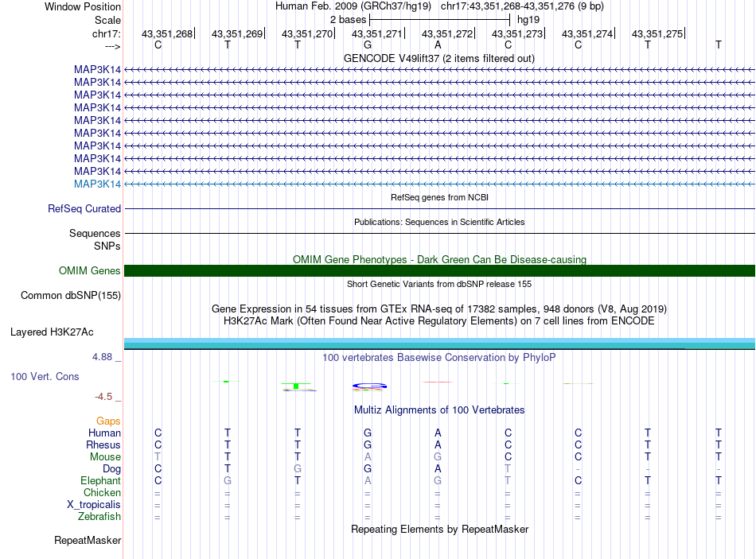Click the Human Feb. 2009 (GRCh37/hg19) assembly text

pyautogui.click(x=353, y=6)
